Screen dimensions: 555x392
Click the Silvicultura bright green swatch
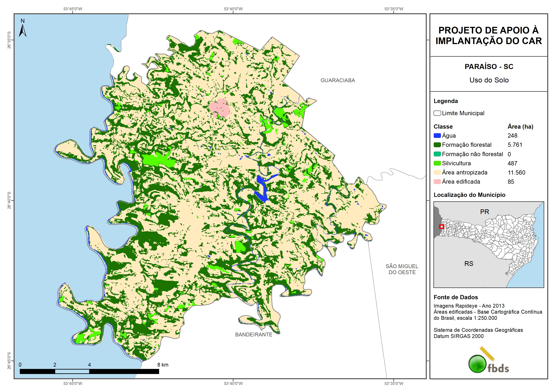[x=437, y=163]
